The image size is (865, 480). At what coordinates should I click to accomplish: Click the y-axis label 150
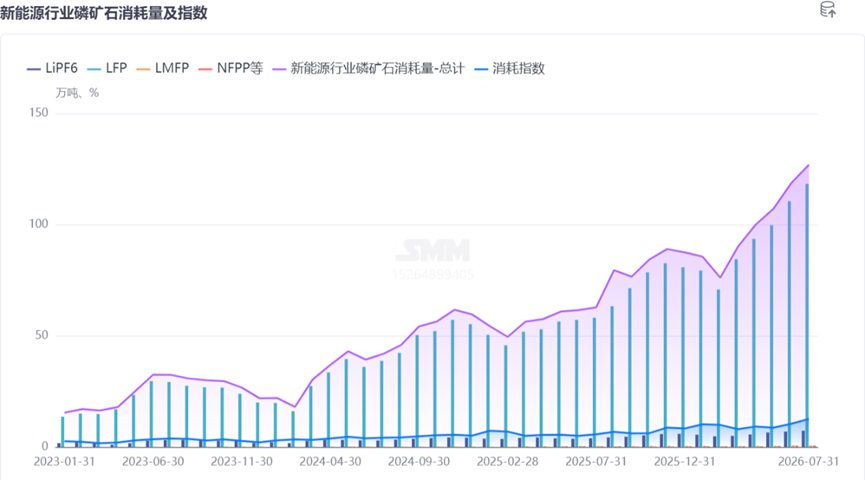[39, 113]
